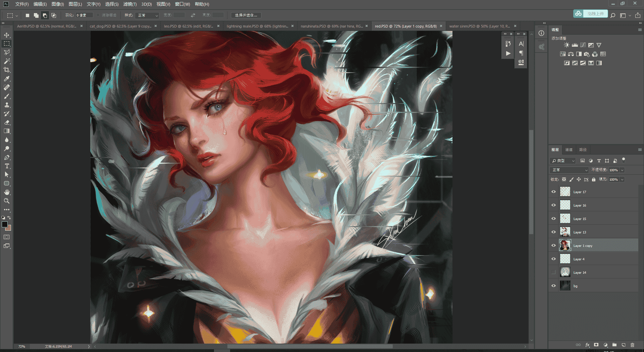The height and width of the screenshot is (352, 644).
Task: Select the Hand tool
Action: coord(7,192)
